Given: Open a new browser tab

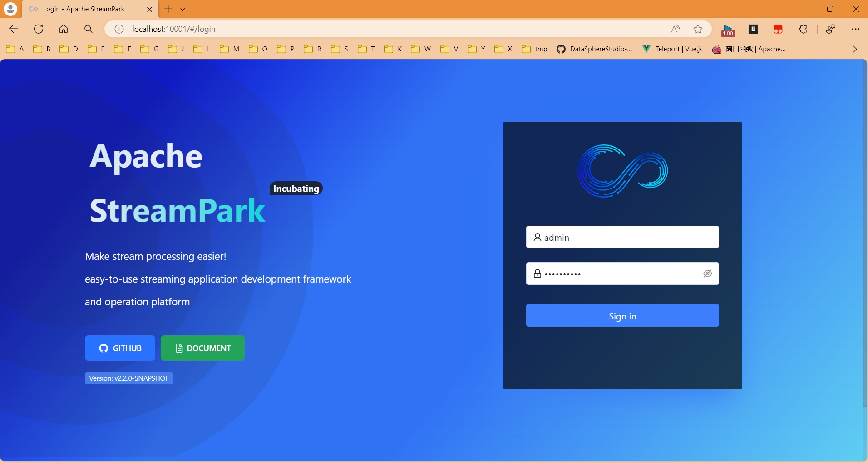Looking at the screenshot, I should coord(168,9).
